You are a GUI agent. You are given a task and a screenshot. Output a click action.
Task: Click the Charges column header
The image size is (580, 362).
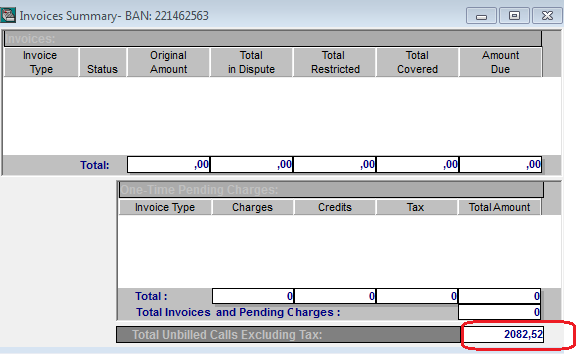coord(253,207)
